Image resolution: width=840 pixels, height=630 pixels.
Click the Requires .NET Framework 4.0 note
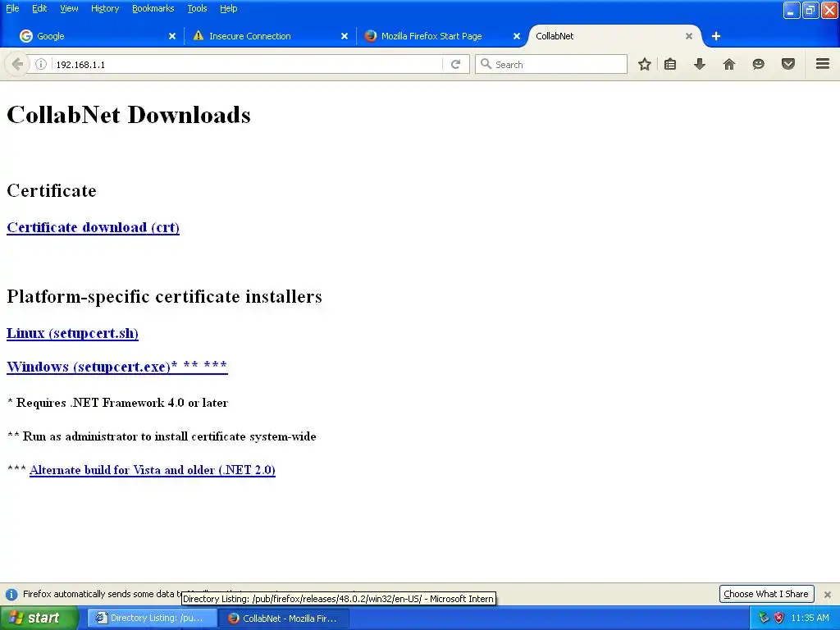[118, 402]
